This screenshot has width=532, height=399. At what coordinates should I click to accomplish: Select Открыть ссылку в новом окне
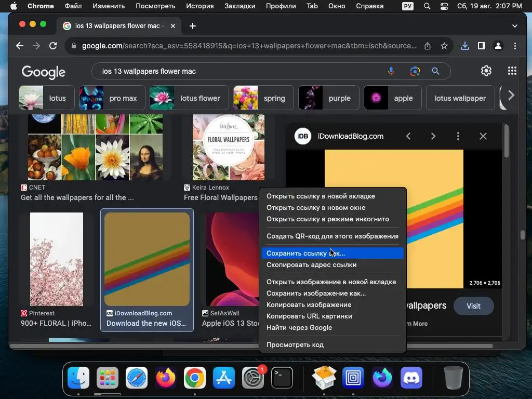pos(332,208)
